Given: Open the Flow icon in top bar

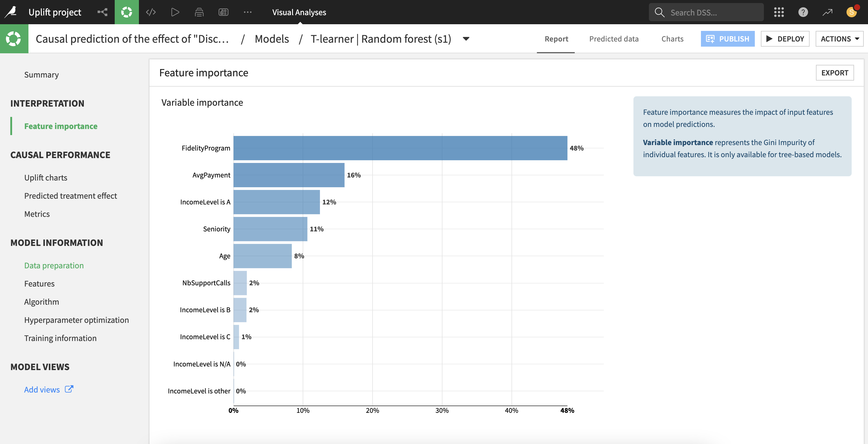Looking at the screenshot, I should pos(102,12).
